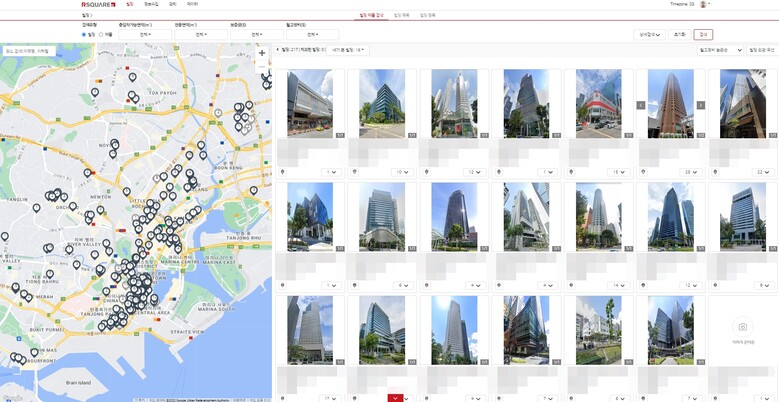This screenshot has width=779, height=402.
Task: Show next photo on sixth building card
Action: click(701, 104)
